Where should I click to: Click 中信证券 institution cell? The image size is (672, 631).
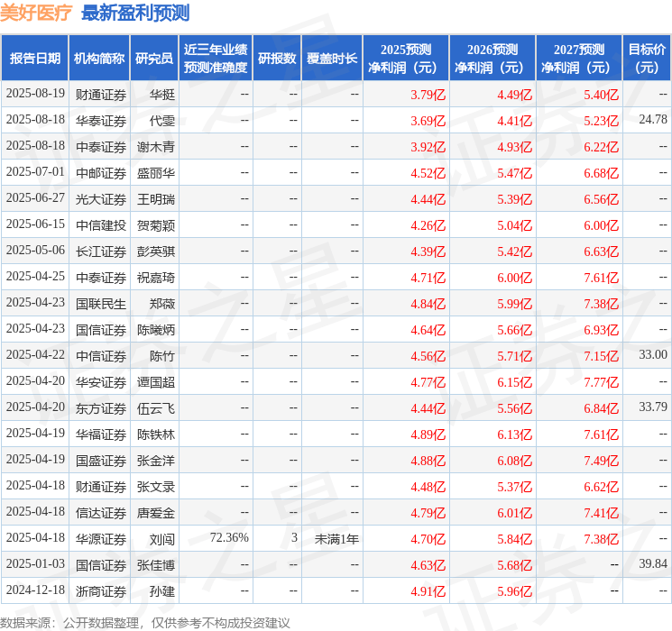101,355
